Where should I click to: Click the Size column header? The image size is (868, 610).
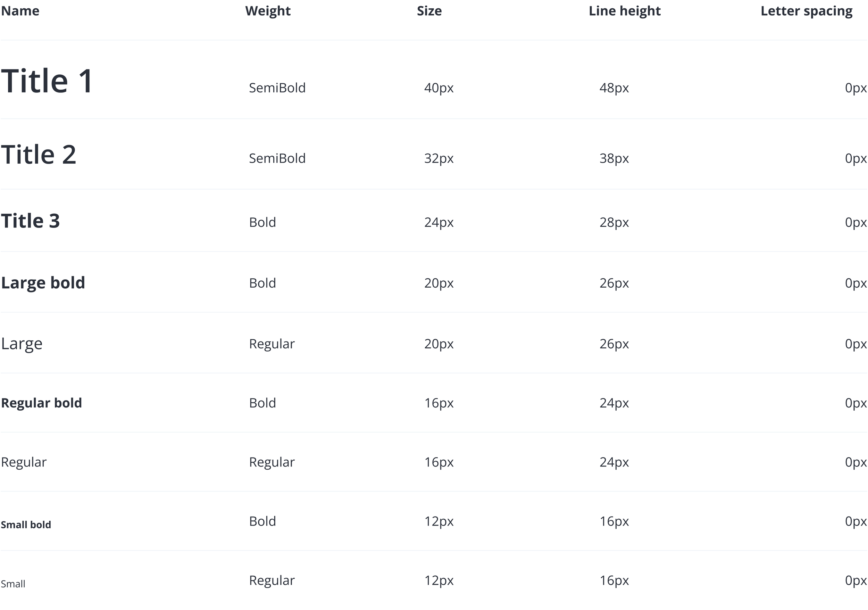tap(429, 11)
